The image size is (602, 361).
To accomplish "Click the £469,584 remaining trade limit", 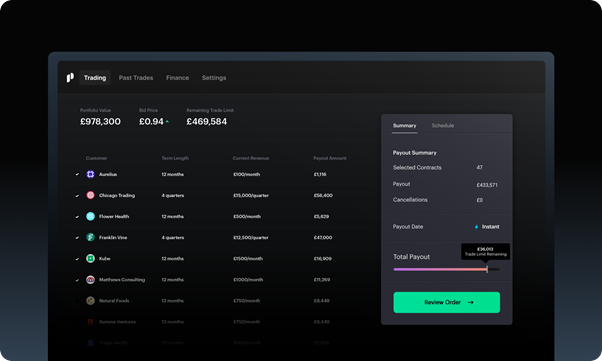I will coord(207,122).
